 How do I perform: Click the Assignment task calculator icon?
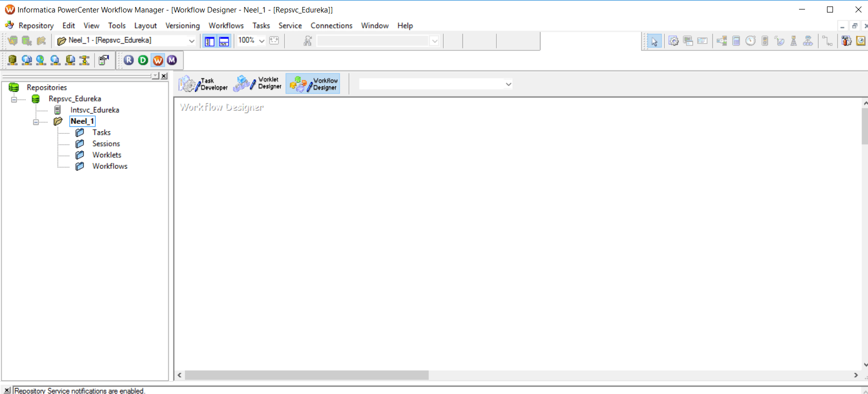[736, 41]
